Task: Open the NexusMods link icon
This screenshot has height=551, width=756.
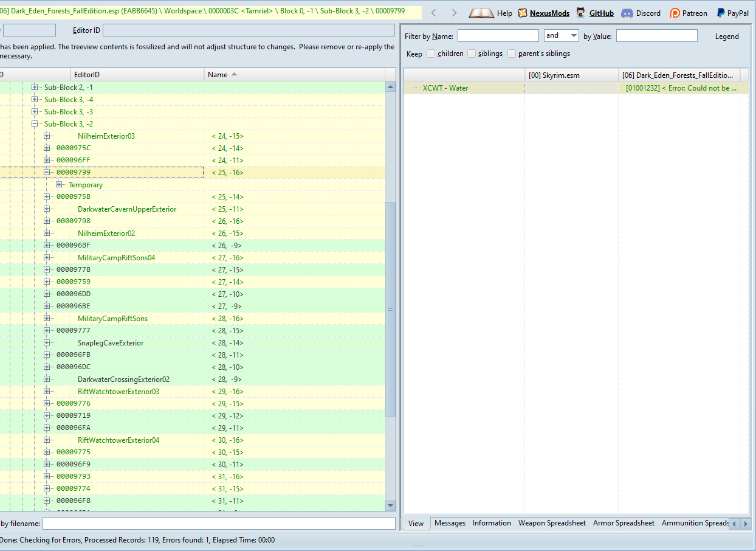Action: [x=523, y=13]
